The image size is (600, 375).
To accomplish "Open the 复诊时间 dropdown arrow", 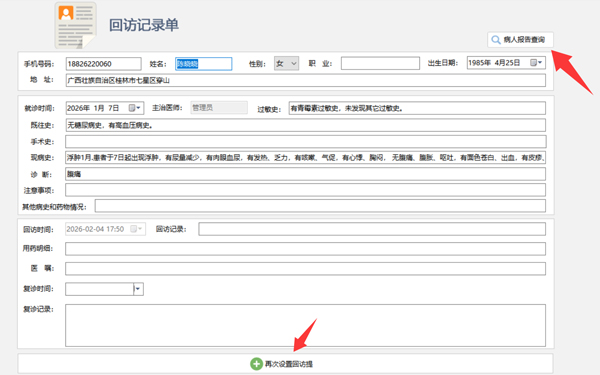I will pyautogui.click(x=138, y=289).
